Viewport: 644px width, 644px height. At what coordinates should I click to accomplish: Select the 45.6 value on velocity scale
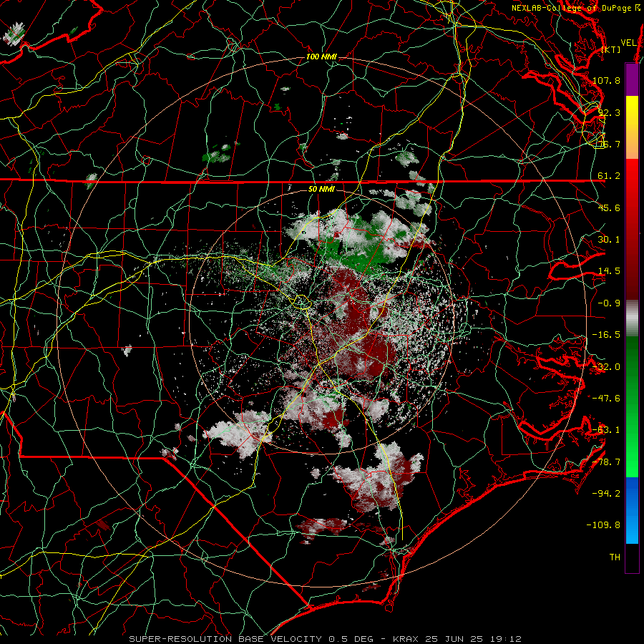(609, 208)
